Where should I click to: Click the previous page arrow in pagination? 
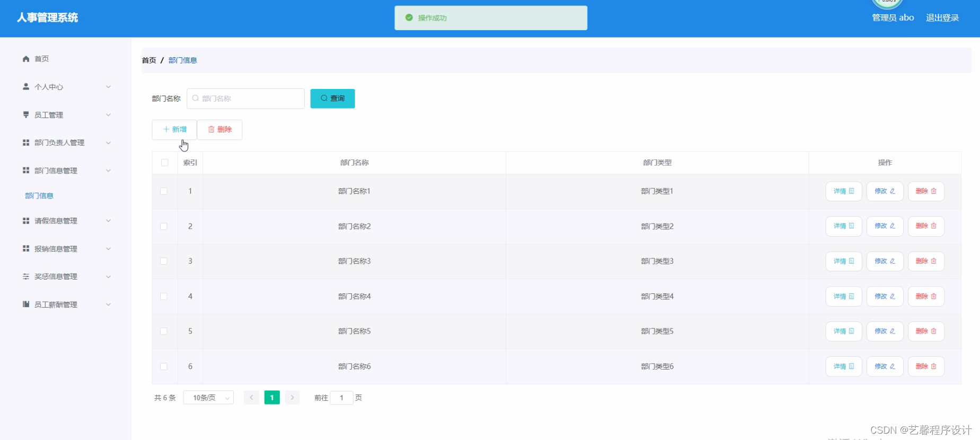tap(251, 398)
